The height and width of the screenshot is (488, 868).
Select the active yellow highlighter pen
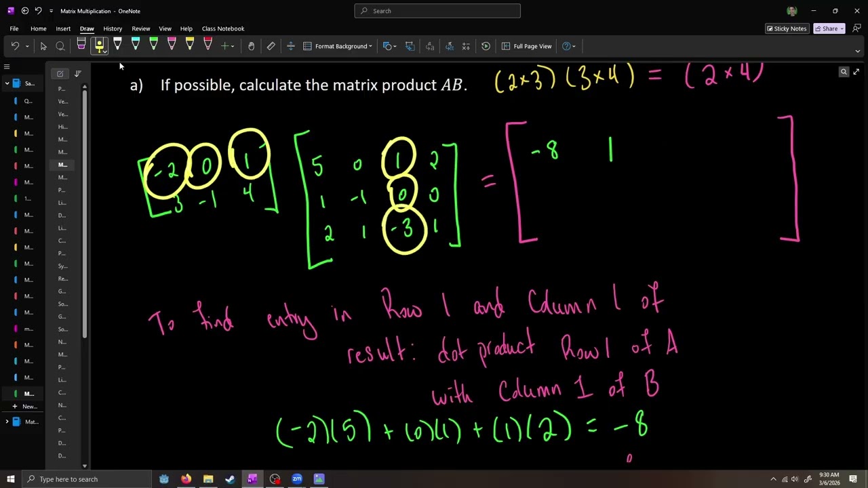click(99, 46)
